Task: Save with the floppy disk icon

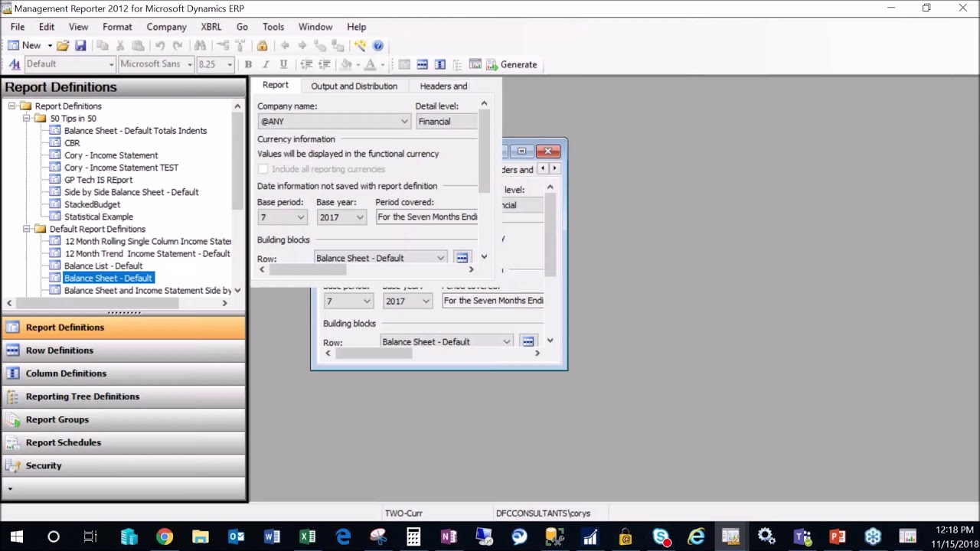Action: 80,46
